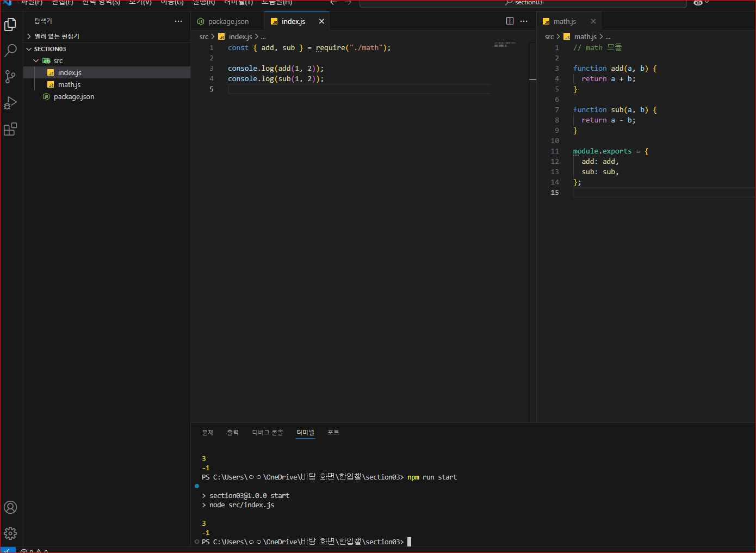The height and width of the screenshot is (553, 756).
Task: Open the Accounts menu icon
Action: pos(10,507)
